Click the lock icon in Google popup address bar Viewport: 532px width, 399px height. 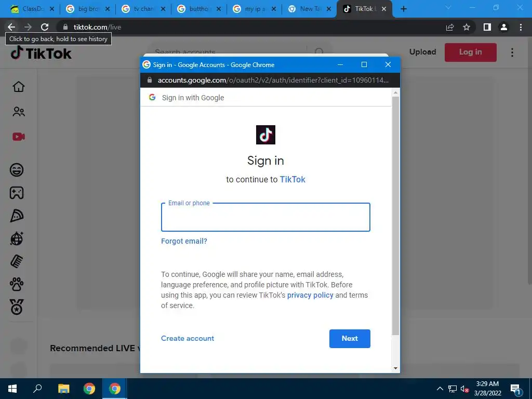(x=149, y=80)
